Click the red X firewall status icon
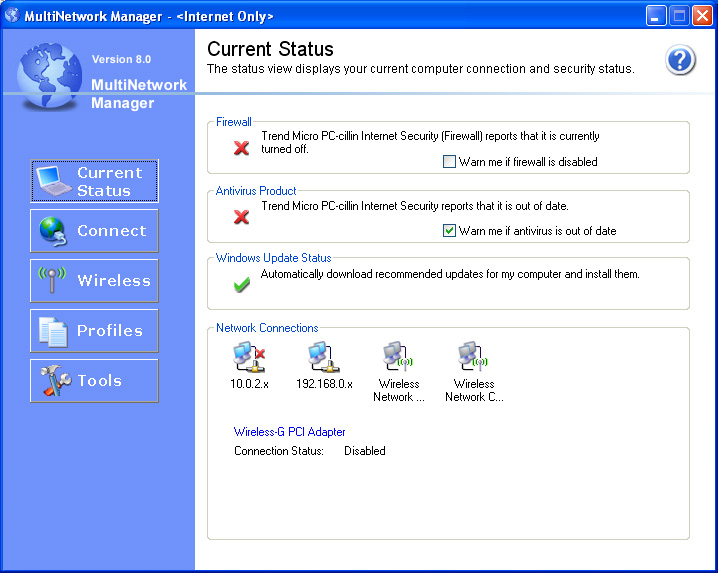718x573 pixels. point(241,148)
